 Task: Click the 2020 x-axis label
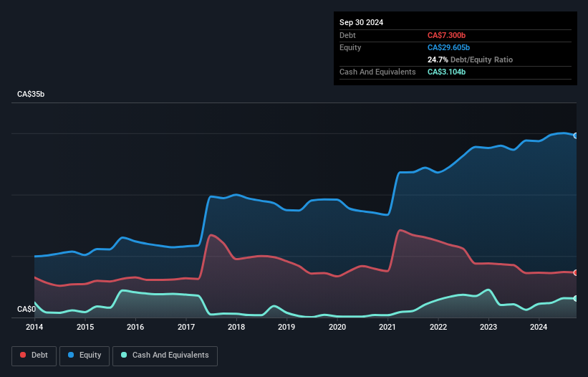click(337, 327)
